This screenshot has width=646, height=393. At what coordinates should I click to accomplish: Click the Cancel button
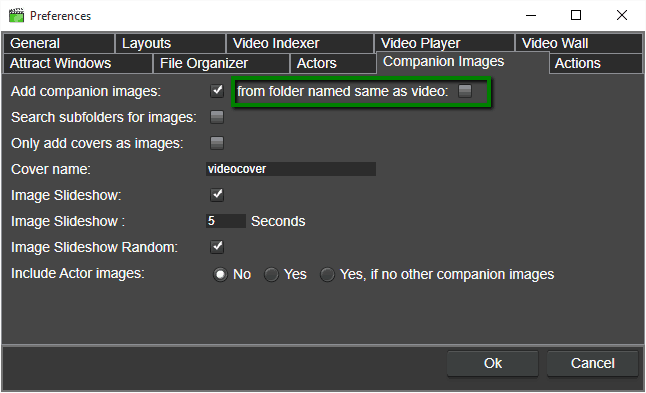coord(592,363)
